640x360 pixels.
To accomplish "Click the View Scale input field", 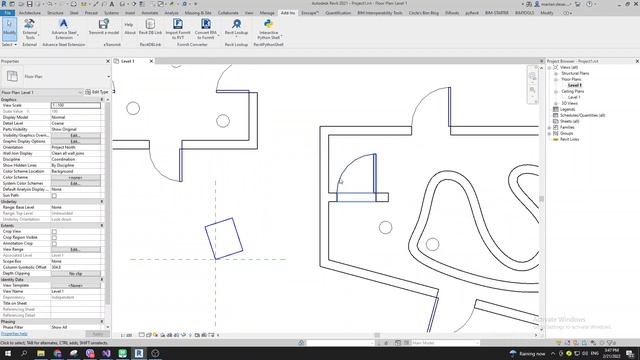I will pyautogui.click(x=76, y=105).
